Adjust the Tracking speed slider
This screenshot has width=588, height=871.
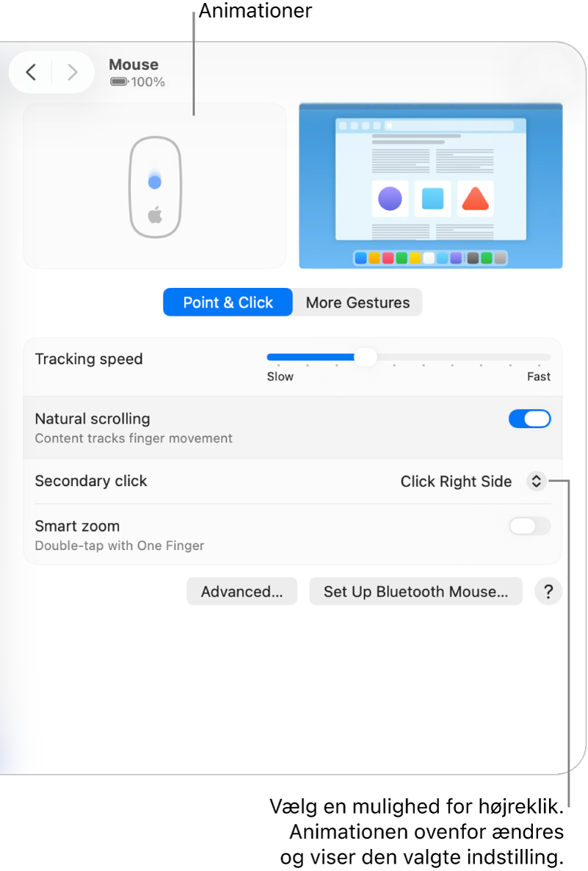tap(366, 357)
